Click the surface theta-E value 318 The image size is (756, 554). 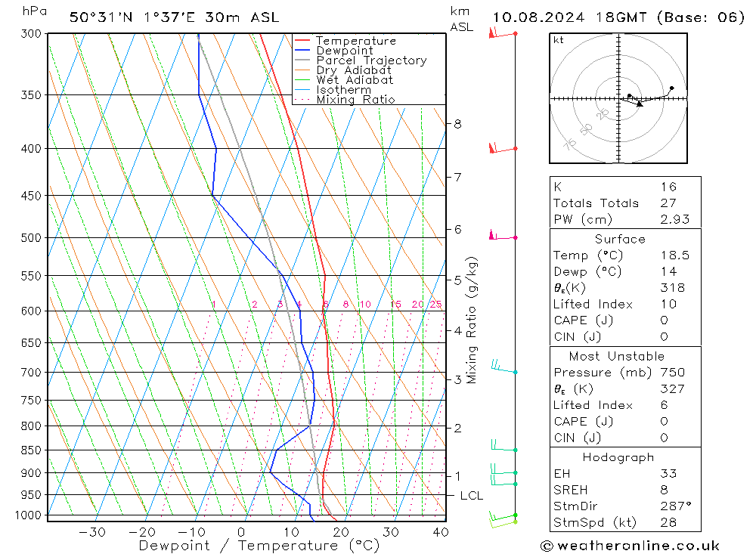[673, 288]
